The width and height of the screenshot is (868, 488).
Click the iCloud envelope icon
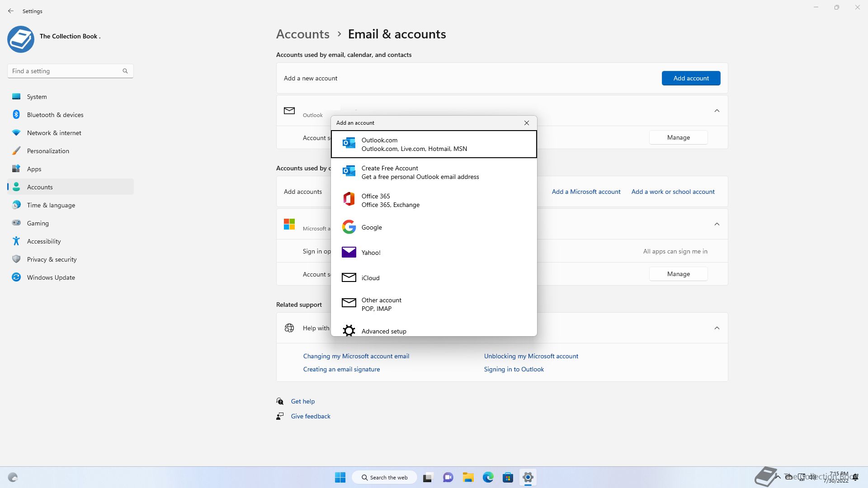349,277
